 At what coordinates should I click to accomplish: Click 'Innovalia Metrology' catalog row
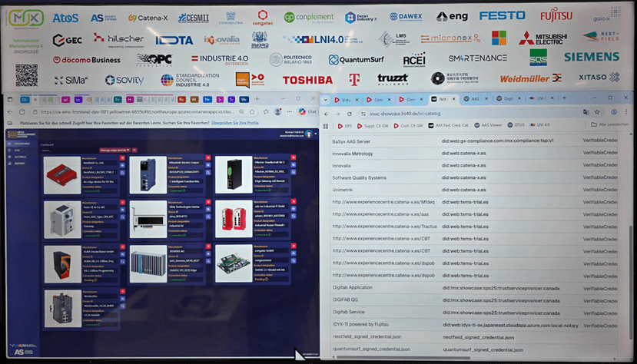click(474, 154)
